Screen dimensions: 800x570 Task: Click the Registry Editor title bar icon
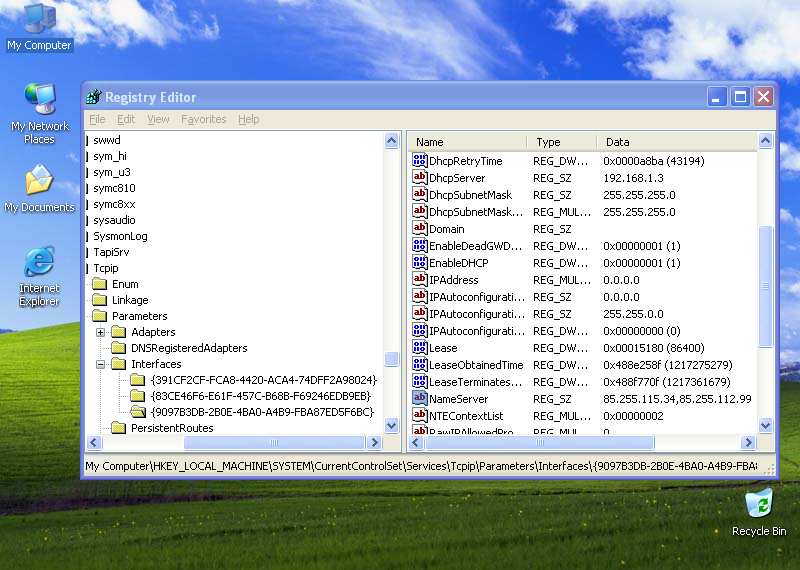pos(94,96)
